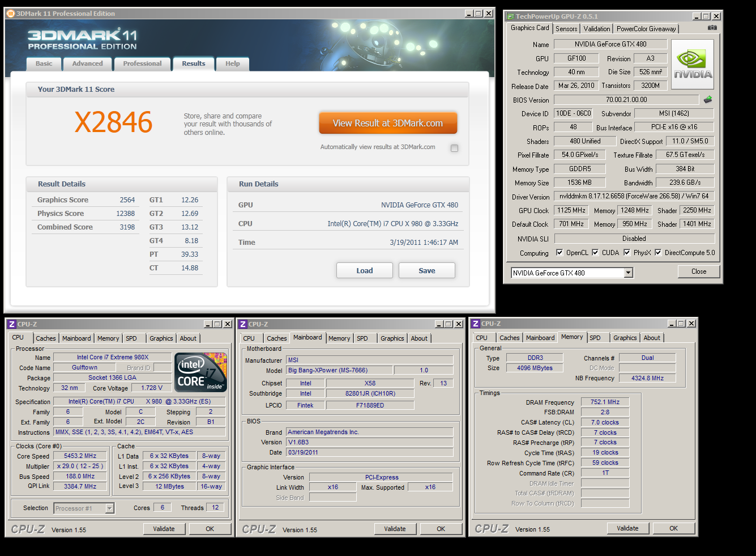Click the NVIDIA logo in GPU-Z

pyautogui.click(x=693, y=65)
